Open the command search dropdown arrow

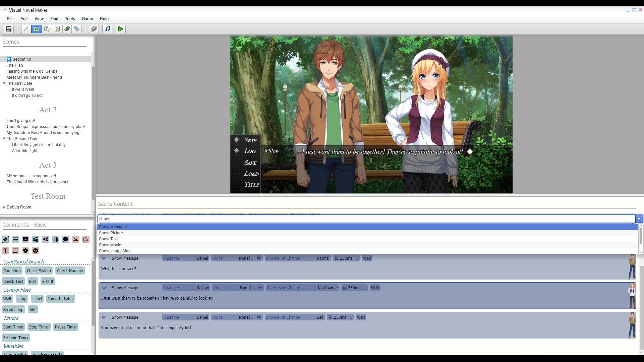click(x=640, y=219)
